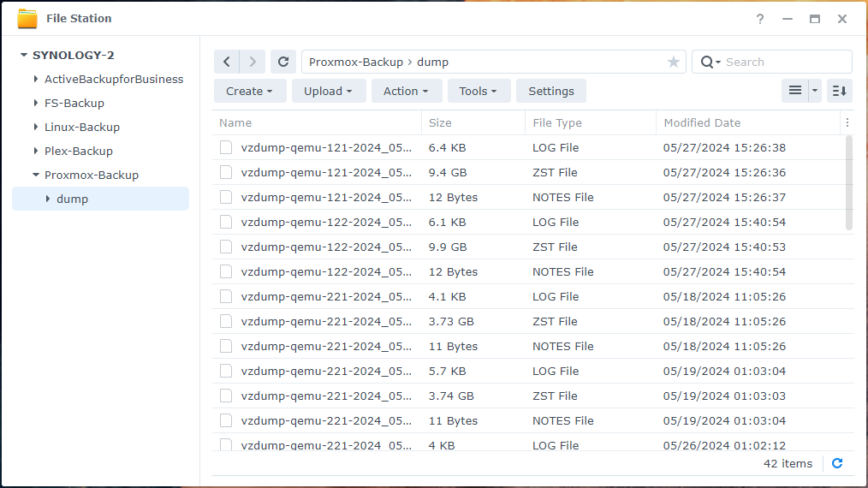Sort by the File Type column header
The height and width of the screenshot is (488, 868).
[591, 123]
